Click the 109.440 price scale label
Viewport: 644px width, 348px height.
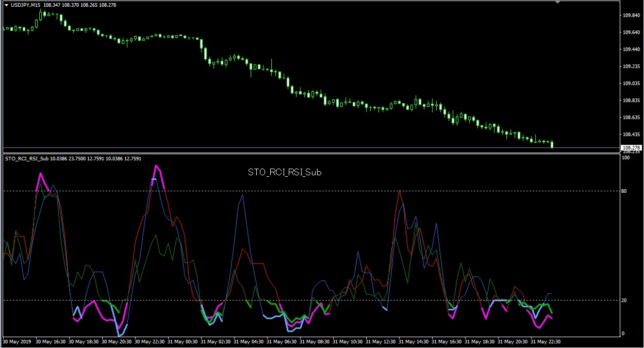click(631, 49)
